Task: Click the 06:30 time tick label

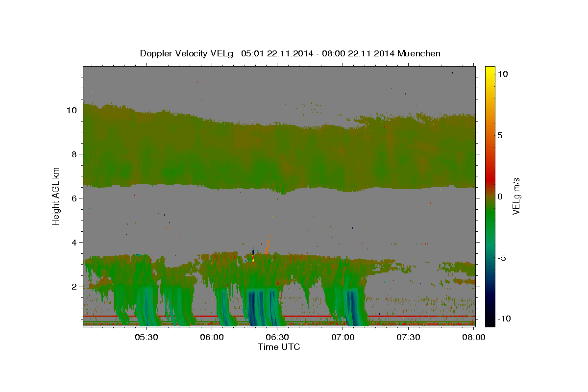Action: click(x=277, y=338)
